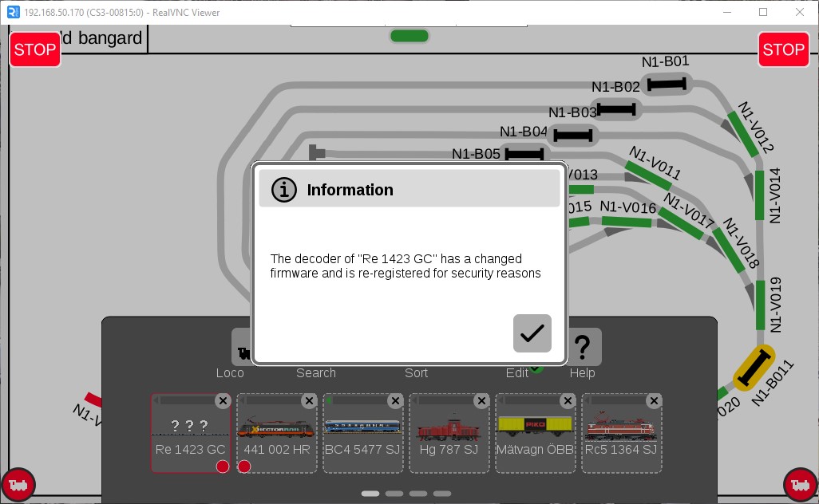Image resolution: width=819 pixels, height=504 pixels.
Task: Remove the BC4 5477 SJ card with its X
Action: [395, 400]
